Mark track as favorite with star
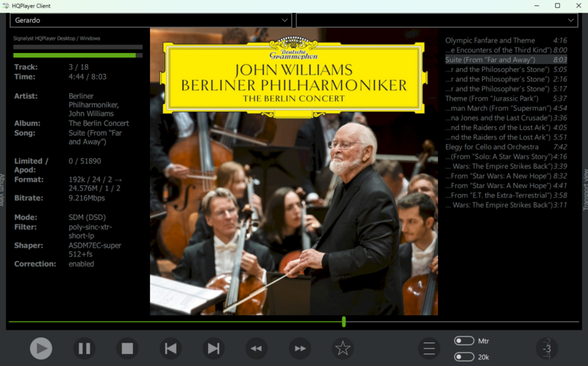This screenshot has width=588, height=366. pos(342,348)
